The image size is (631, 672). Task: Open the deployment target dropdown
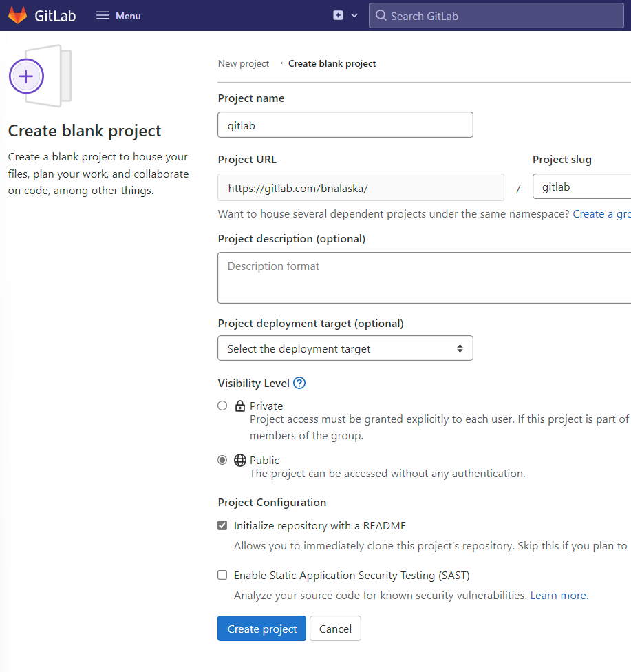(345, 348)
